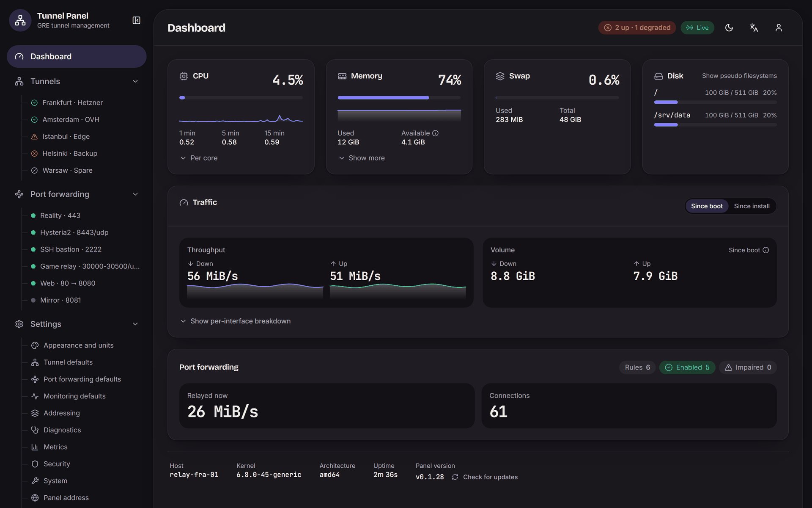Click the Diagnostics stethoscope icon
Viewport: 812px width, 508px height.
click(35, 430)
